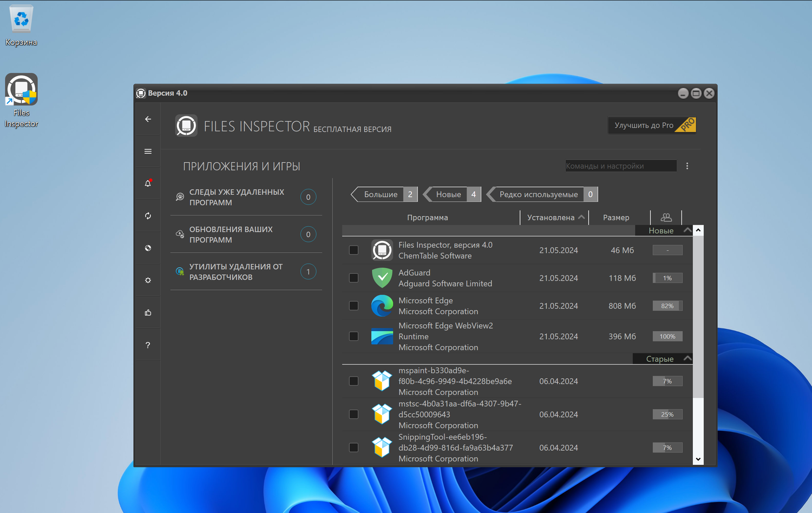The height and width of the screenshot is (513, 812).
Task: Open Утилиты удаления от разработчиков section
Action: pos(246,272)
